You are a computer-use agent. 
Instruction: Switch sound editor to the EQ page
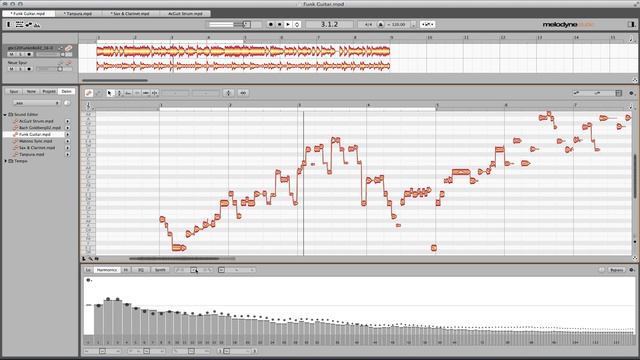pos(141,270)
